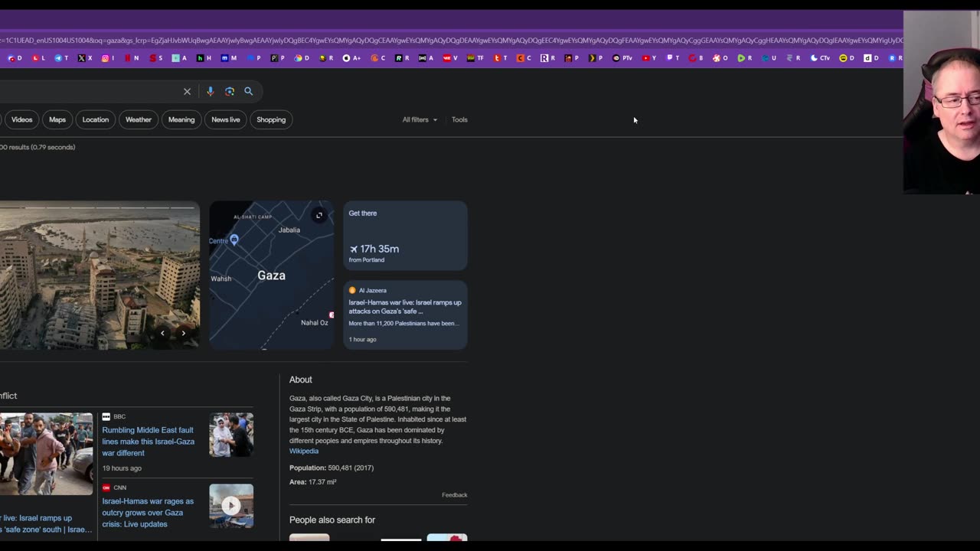Open the Instagram bookmark labeled I
980x551 pixels.
coord(109,58)
